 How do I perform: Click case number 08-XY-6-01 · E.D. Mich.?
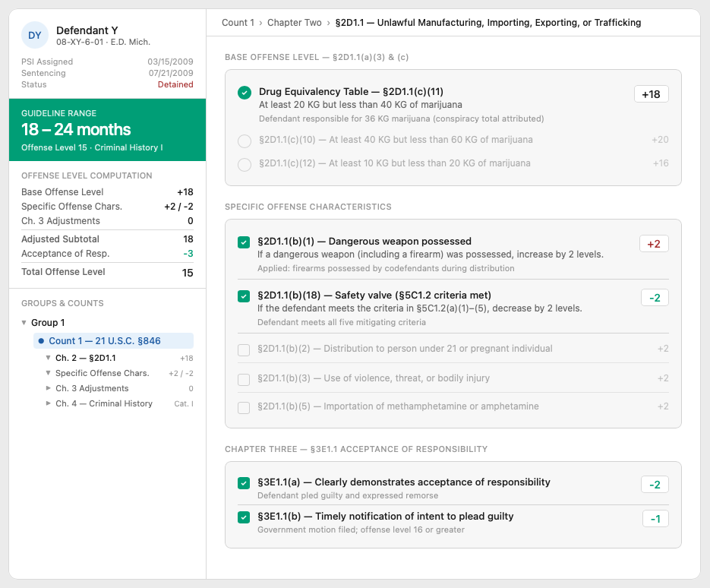pos(103,42)
